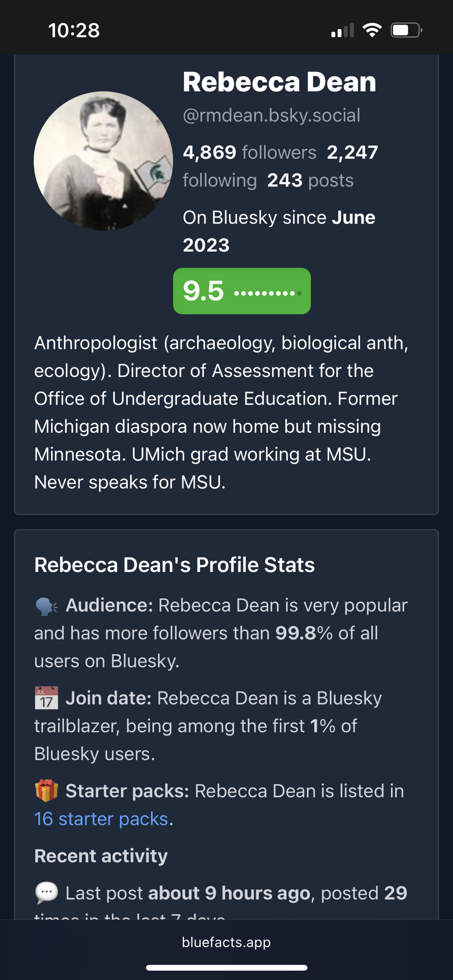Tap the Profile Stats section heading

tap(174, 565)
